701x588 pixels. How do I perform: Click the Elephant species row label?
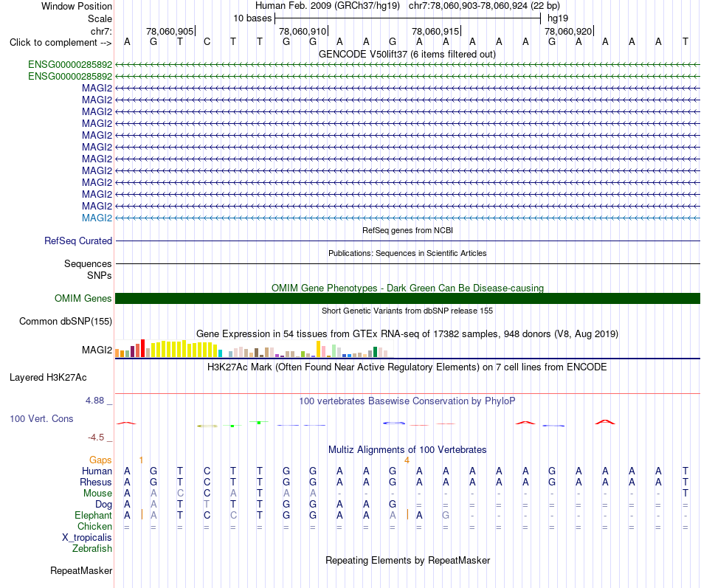93,515
